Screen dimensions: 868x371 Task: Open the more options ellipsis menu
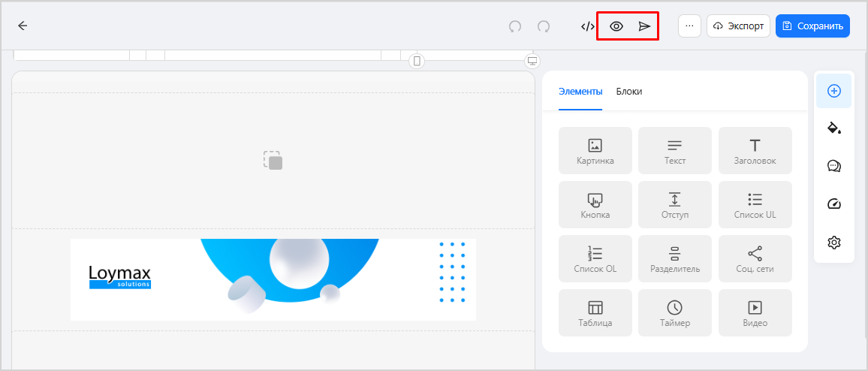(689, 26)
